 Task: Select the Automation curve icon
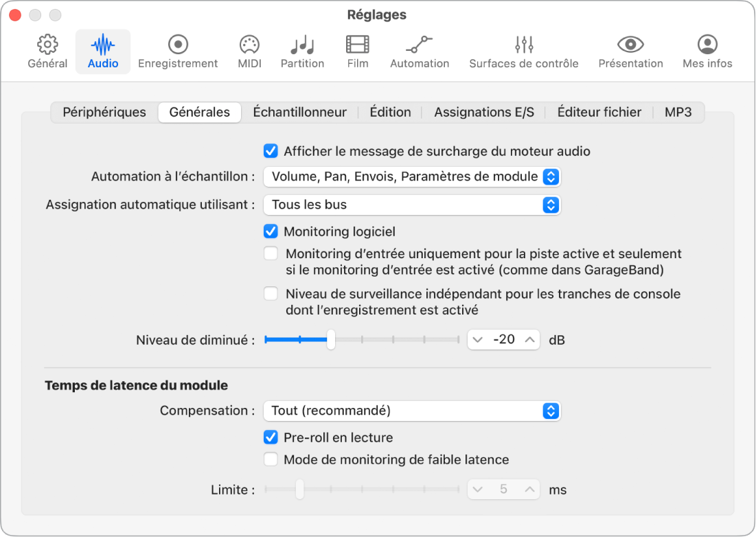point(419,45)
